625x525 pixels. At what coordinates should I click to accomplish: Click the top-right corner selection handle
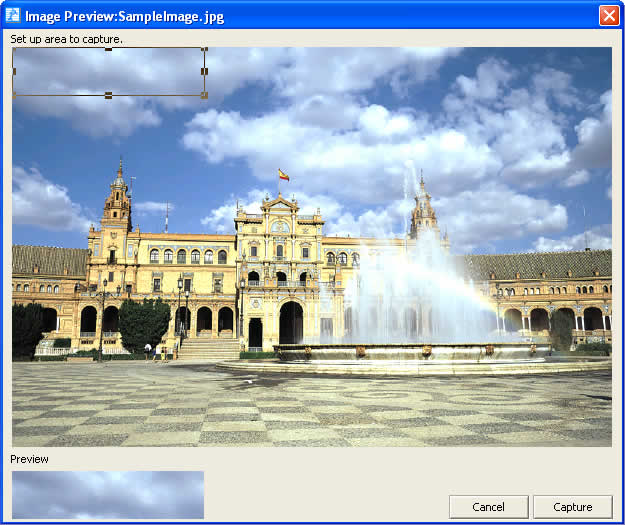[x=204, y=48]
